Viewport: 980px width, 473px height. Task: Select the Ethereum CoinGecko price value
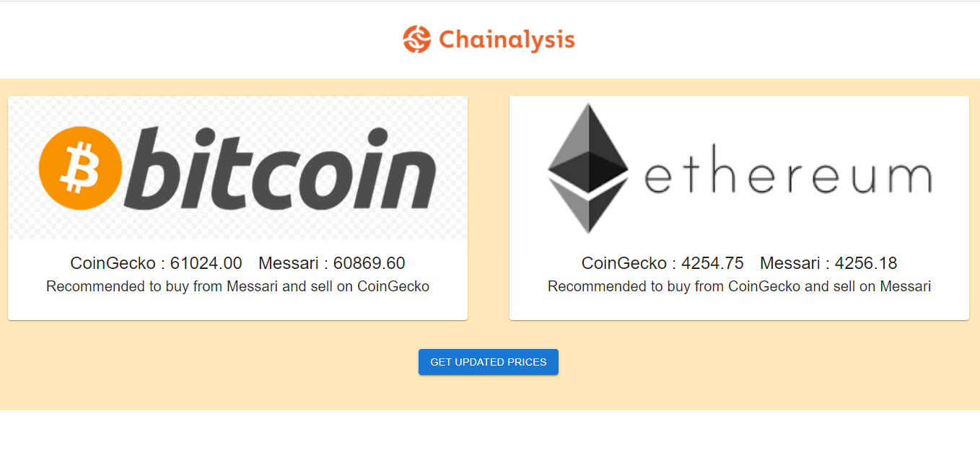click(714, 263)
